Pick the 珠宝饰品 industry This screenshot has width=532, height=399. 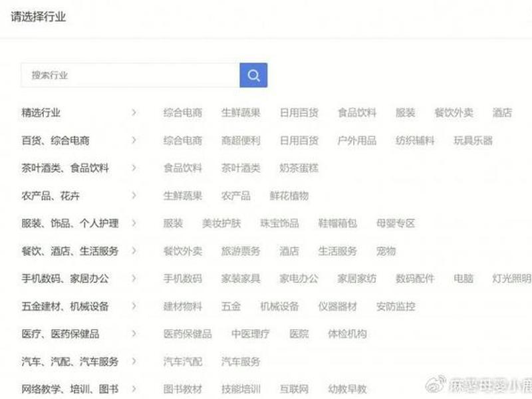(x=279, y=223)
